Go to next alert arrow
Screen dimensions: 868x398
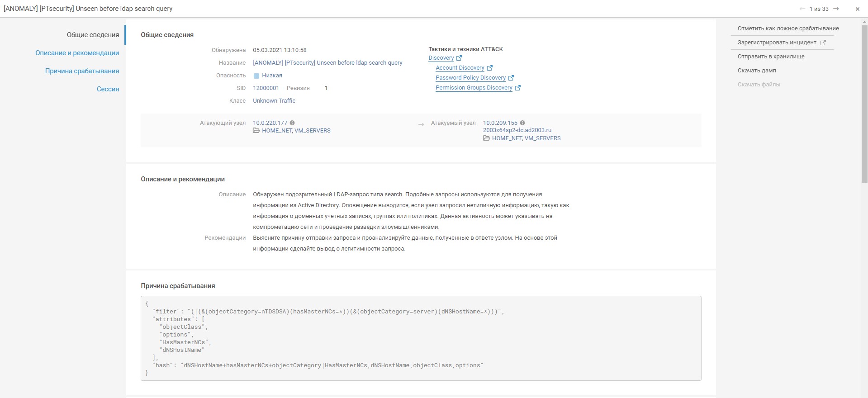836,9
